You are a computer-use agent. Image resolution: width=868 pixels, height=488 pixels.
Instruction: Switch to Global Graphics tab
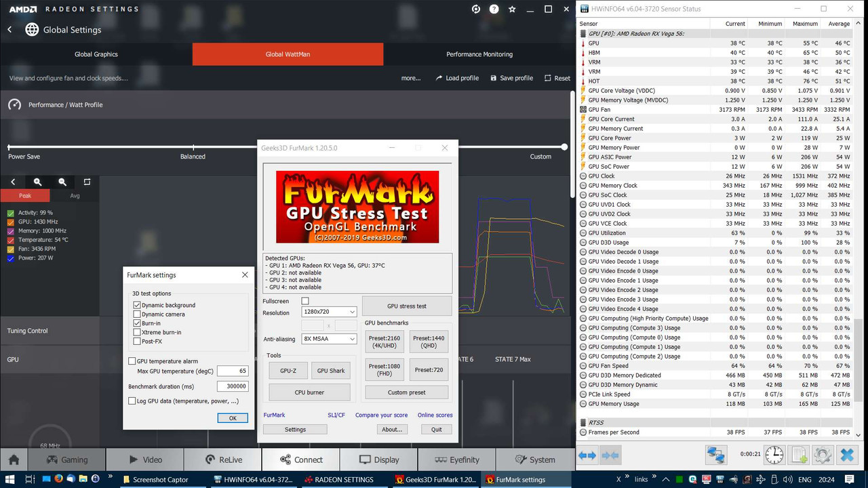[x=96, y=54]
